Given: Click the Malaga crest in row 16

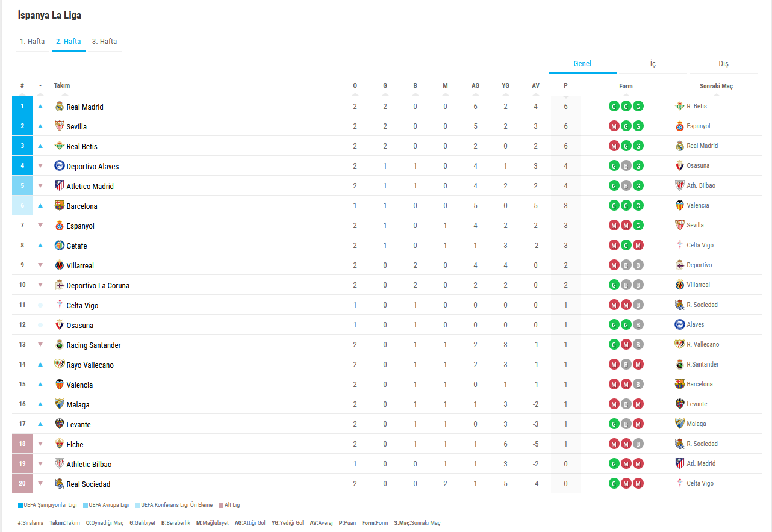Looking at the screenshot, I should pos(59,404).
